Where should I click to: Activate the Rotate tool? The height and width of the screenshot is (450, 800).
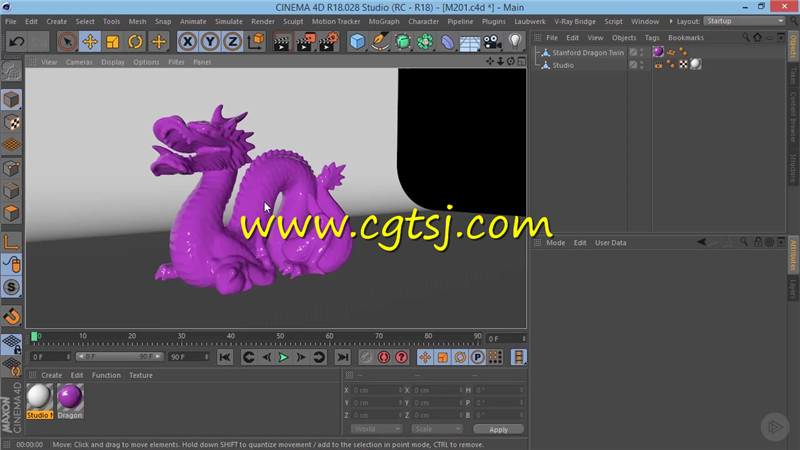click(x=135, y=41)
